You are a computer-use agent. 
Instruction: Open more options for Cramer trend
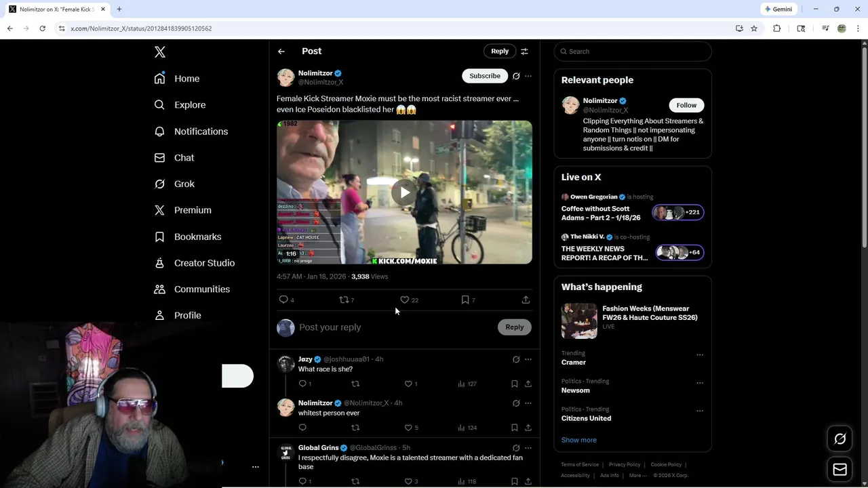pos(700,354)
